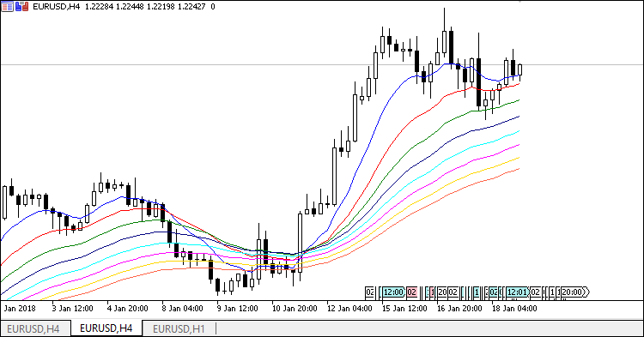Click the 16 Jan 20:00 time axis label
This screenshot has height=337, width=644.
pos(459,309)
